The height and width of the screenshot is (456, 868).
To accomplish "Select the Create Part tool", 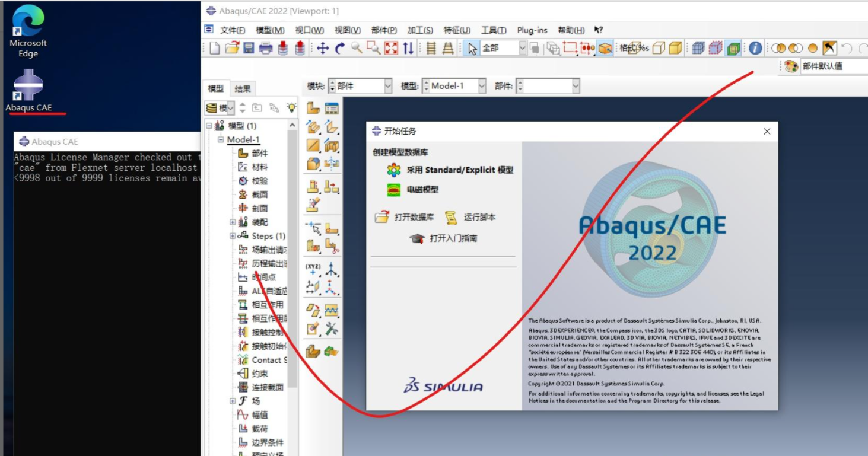I will pyautogui.click(x=311, y=107).
